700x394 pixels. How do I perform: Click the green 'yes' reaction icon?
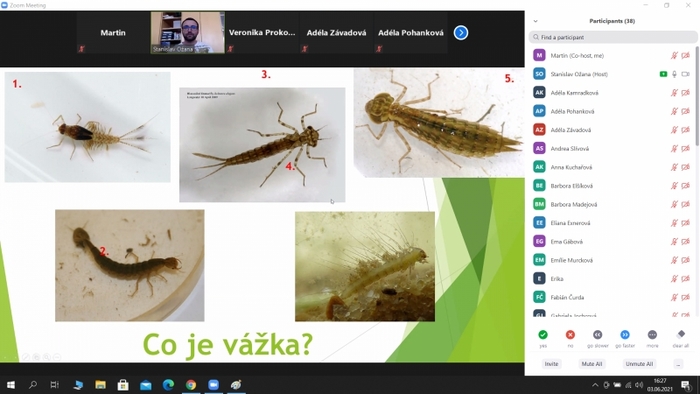[543, 335]
